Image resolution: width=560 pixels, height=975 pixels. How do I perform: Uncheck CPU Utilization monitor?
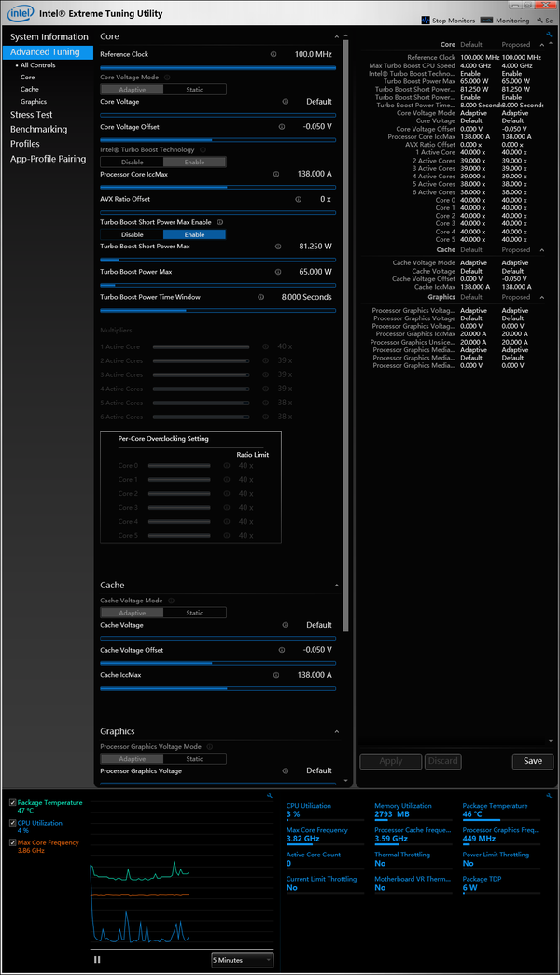click(x=12, y=823)
